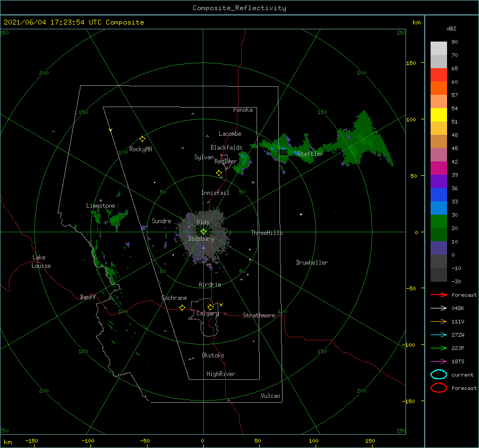Select the red forecast ellipse symbol
This screenshot has width=479, height=448.
(439, 388)
